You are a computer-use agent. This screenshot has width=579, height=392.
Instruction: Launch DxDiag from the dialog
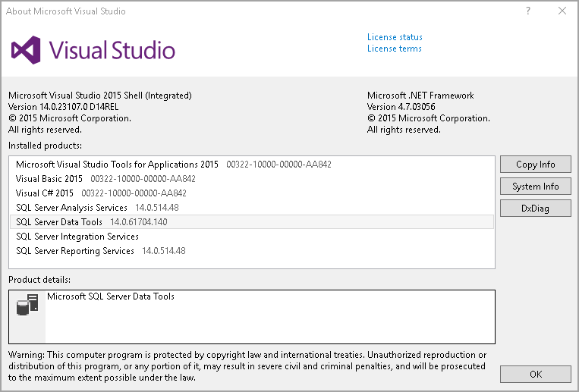click(535, 209)
